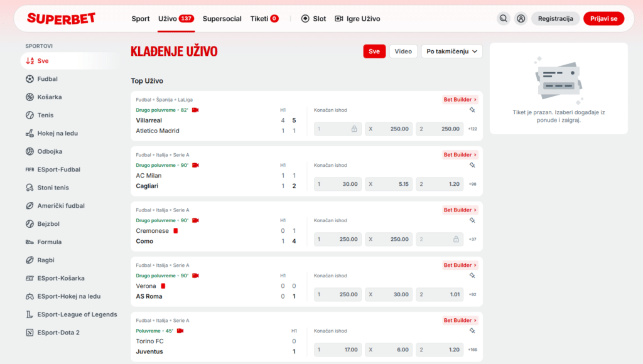Open Bet Builder for Torino FC match
The width and height of the screenshot is (643, 364).
pos(460,320)
